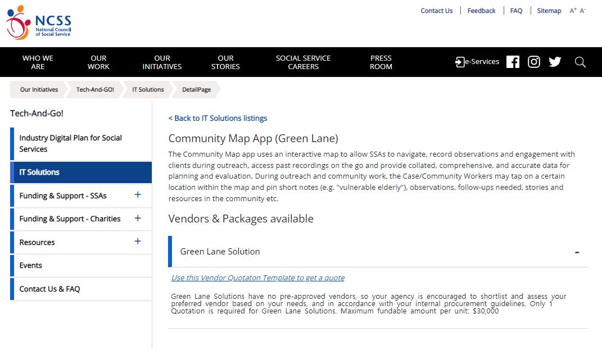Open OUR WORK menu
Screen dimensions: 602x364
[x=98, y=62]
